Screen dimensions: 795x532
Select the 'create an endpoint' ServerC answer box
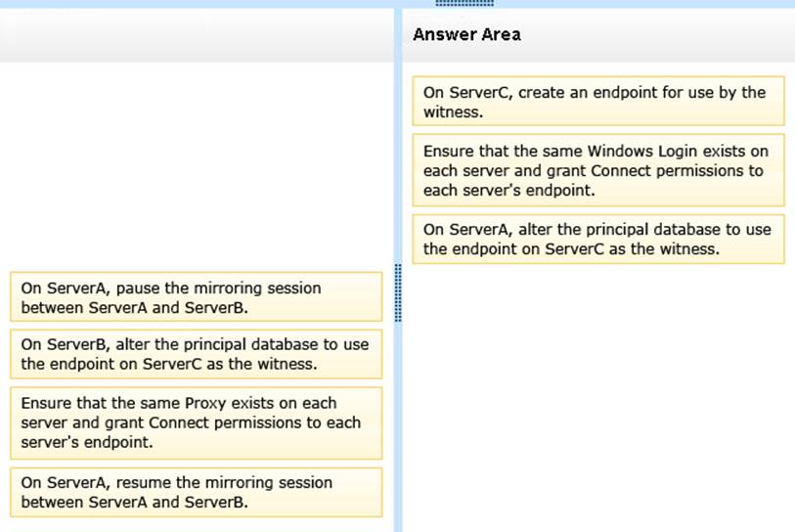click(x=597, y=102)
